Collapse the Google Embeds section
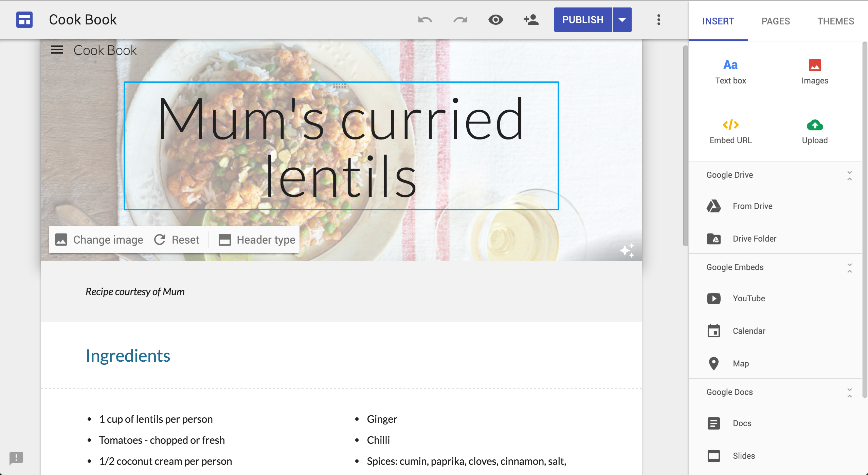 (x=849, y=268)
